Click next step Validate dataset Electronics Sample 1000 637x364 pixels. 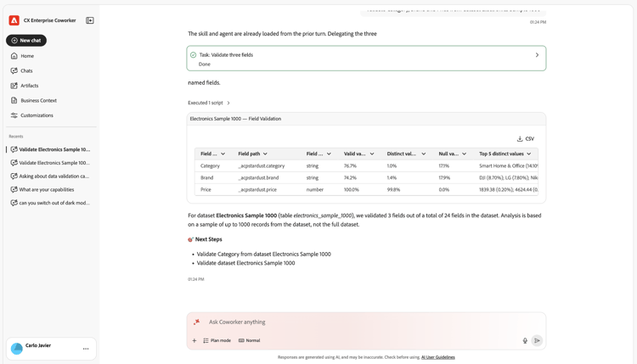click(x=245, y=263)
